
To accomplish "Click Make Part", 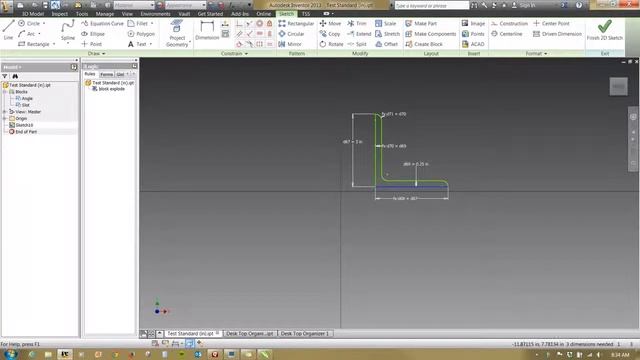I will (x=421, y=24).
